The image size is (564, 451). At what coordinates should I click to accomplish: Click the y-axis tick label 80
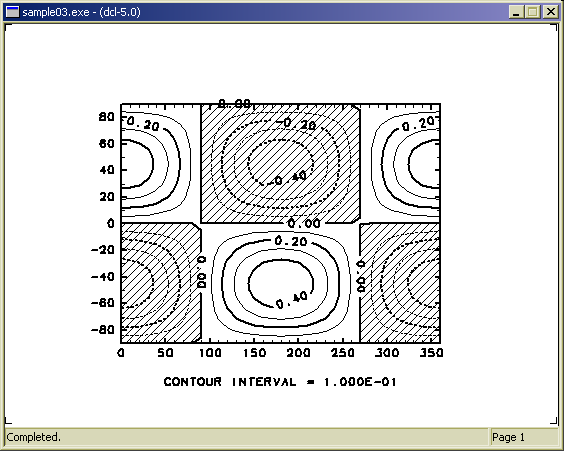[106, 117]
